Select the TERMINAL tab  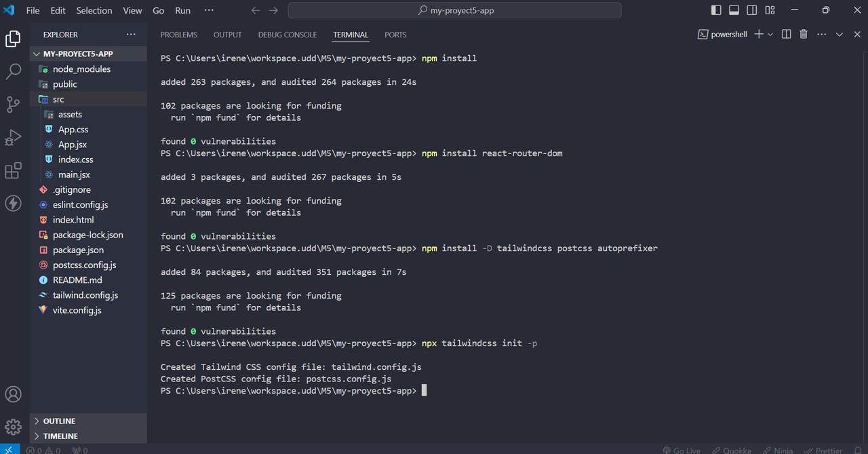tap(351, 35)
